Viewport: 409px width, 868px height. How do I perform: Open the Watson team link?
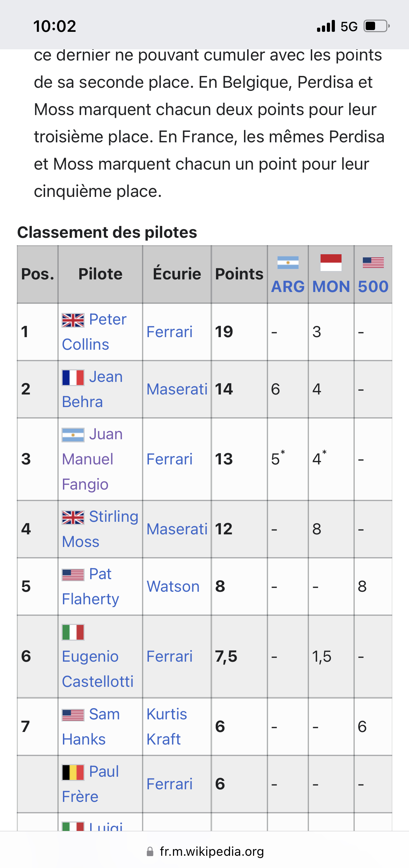tap(173, 586)
